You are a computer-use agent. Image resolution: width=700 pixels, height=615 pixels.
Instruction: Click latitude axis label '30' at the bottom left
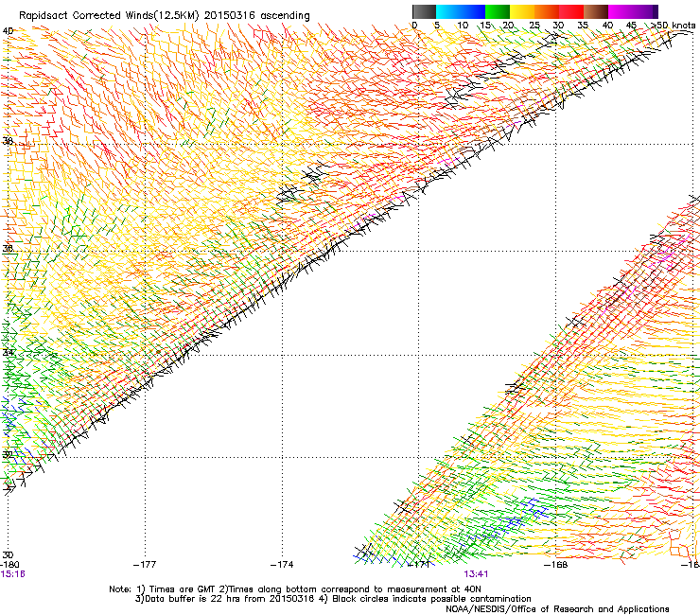8,554
